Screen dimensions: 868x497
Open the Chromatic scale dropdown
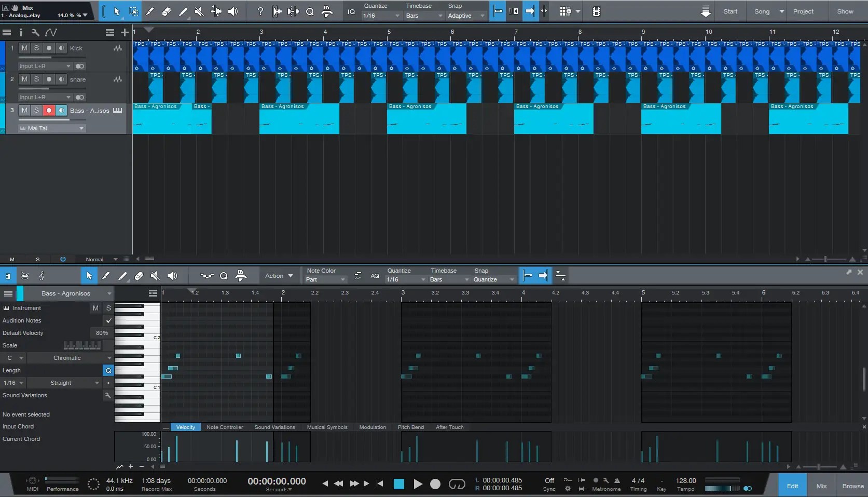[70, 358]
